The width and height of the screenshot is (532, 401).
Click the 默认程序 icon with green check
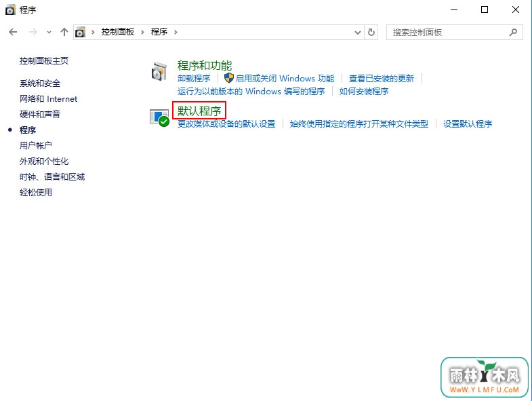159,117
